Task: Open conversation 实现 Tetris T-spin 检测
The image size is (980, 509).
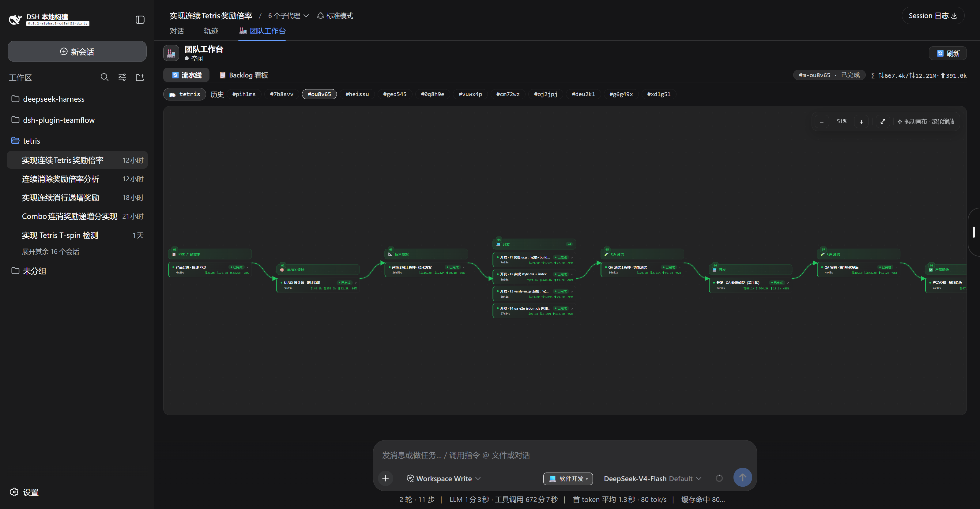Action: [77, 235]
